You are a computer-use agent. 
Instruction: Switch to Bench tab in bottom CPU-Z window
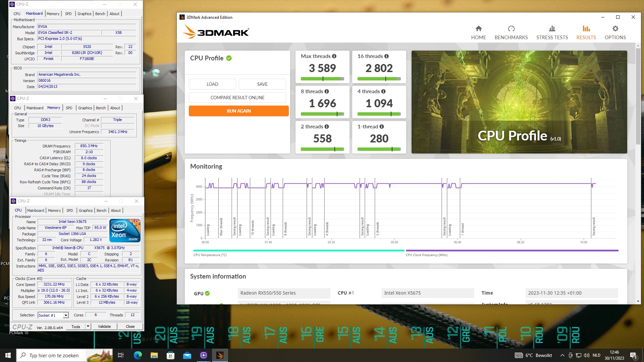click(101, 210)
